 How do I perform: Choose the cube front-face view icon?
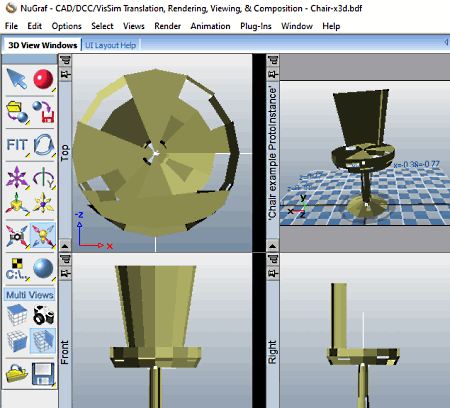coord(17,341)
